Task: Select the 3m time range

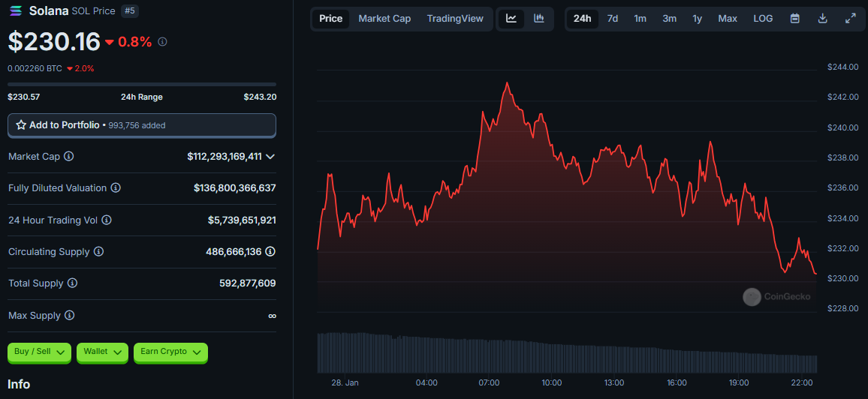Action: click(669, 18)
